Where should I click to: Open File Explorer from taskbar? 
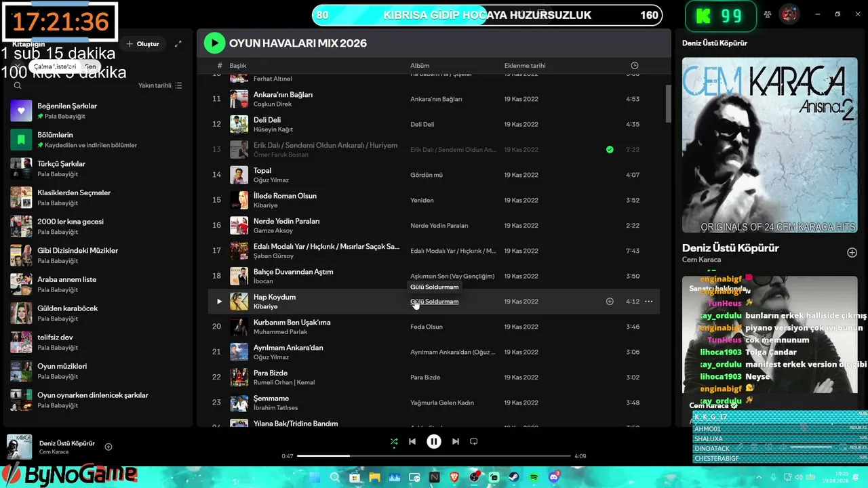coord(374,478)
